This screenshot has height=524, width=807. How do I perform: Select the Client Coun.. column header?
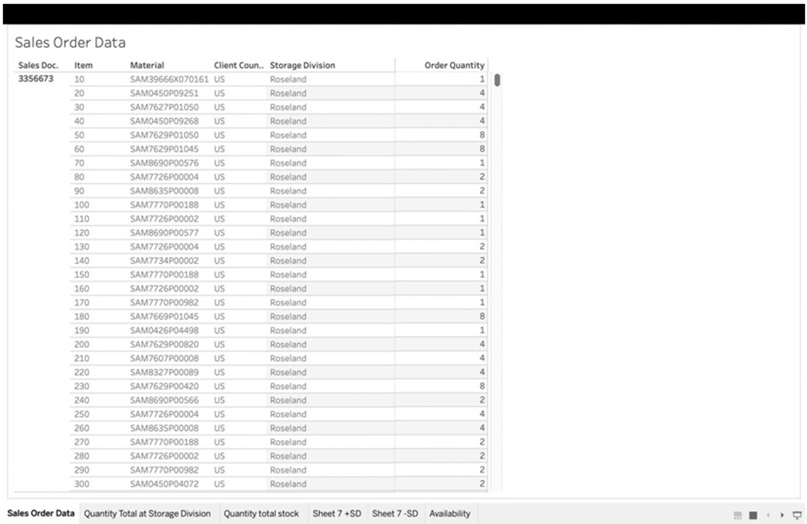[239, 65]
